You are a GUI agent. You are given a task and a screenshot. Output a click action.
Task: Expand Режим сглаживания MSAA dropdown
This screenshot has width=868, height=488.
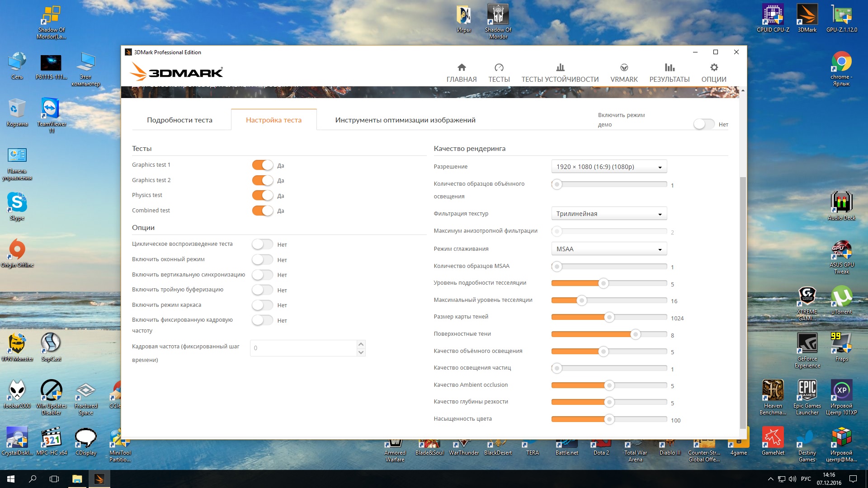point(609,249)
